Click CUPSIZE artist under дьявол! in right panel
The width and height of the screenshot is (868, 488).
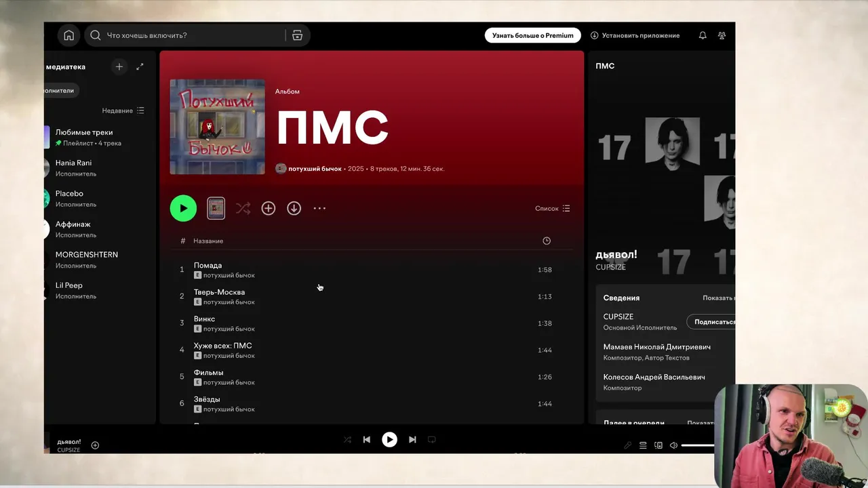(610, 267)
